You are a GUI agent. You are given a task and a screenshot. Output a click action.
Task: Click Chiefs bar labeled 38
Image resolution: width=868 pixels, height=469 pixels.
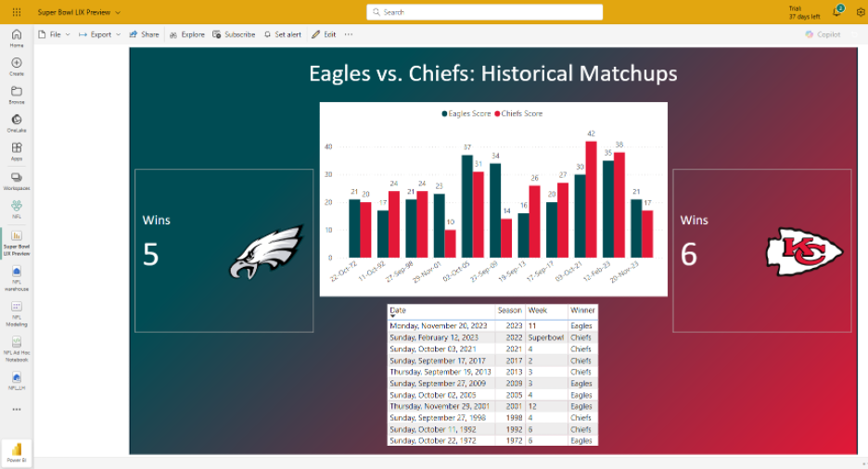point(619,205)
